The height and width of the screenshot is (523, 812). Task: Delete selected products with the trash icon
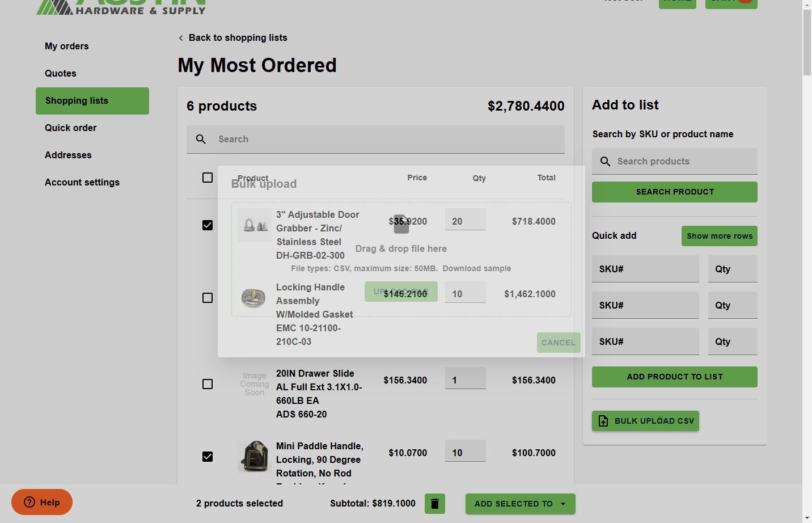[435, 504]
